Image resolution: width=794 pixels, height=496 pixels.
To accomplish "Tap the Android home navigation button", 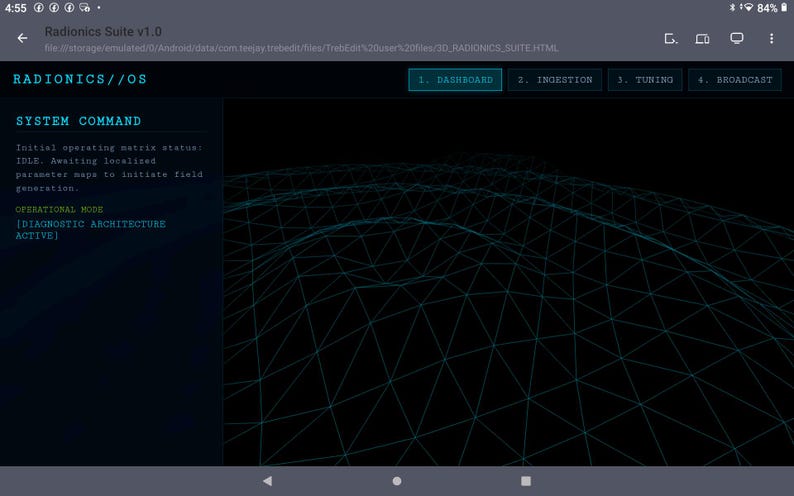I will (397, 481).
